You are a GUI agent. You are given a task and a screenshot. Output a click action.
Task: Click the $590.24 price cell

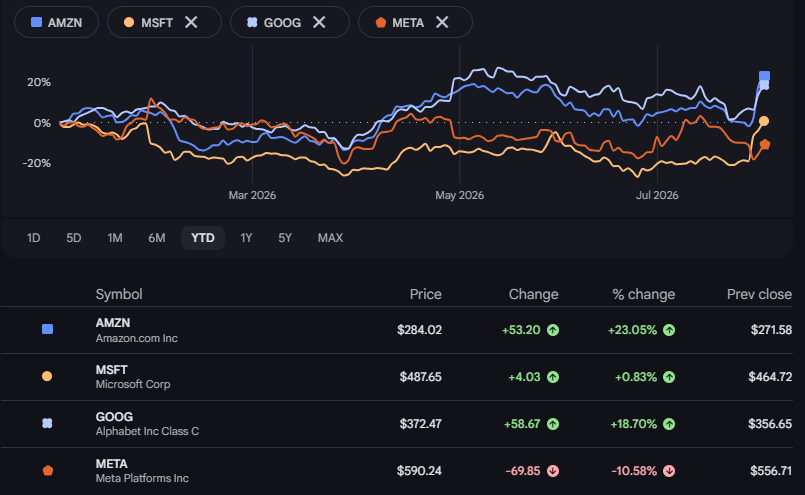419,471
